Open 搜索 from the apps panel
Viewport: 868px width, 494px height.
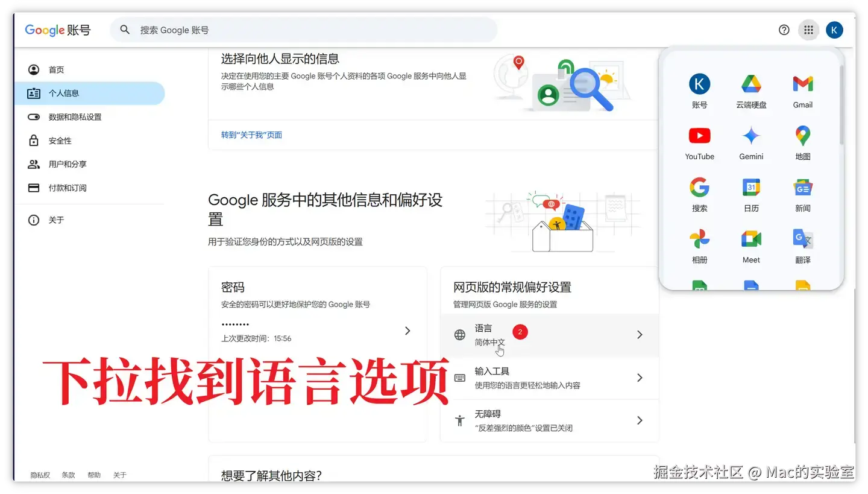[699, 195]
